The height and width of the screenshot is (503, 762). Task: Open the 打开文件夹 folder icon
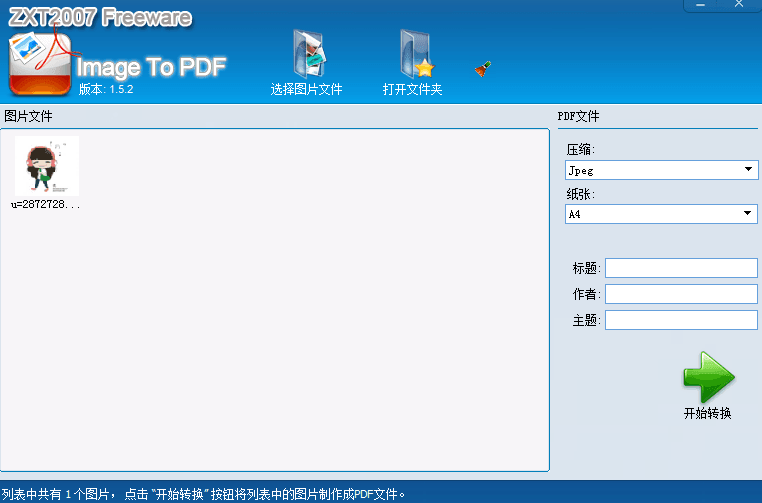point(414,54)
